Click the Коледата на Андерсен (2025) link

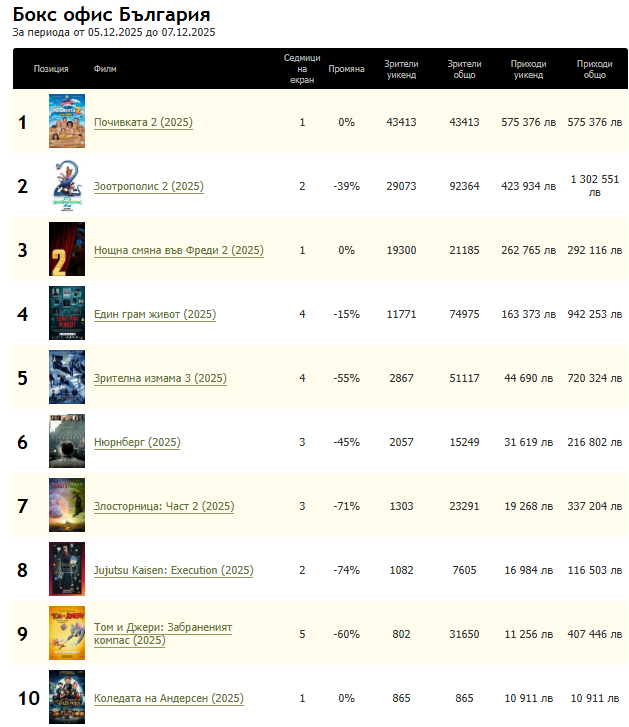click(168, 698)
